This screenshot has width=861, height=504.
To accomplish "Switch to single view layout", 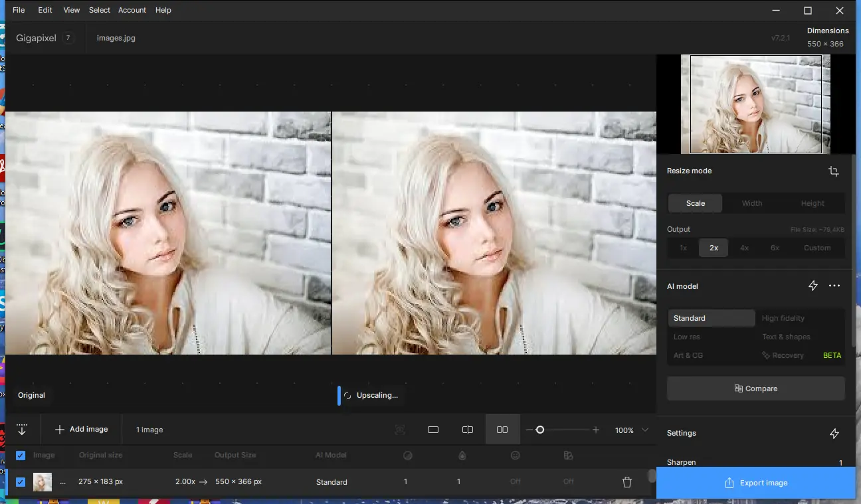I will tap(433, 430).
